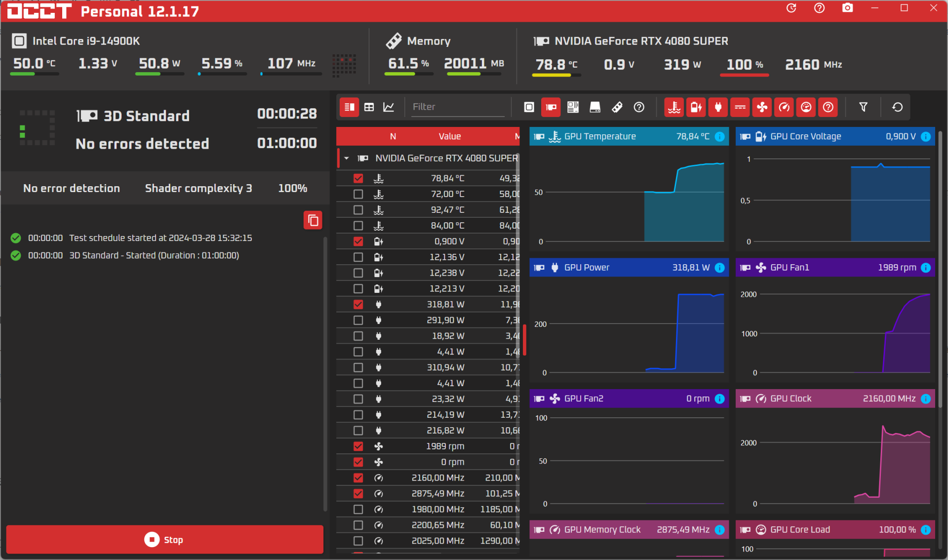The width and height of the screenshot is (948, 560).
Task: Toggle the power plug sensor type filter
Action: 718,107
